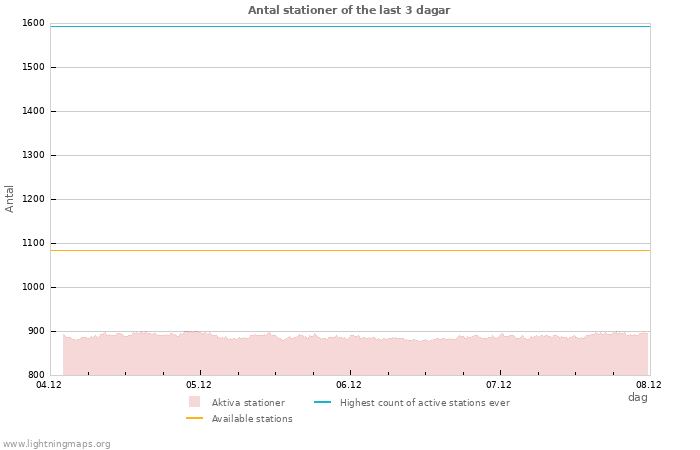The height and width of the screenshot is (450, 700).
Task: Select the Available stations legend label
Action: point(252,419)
